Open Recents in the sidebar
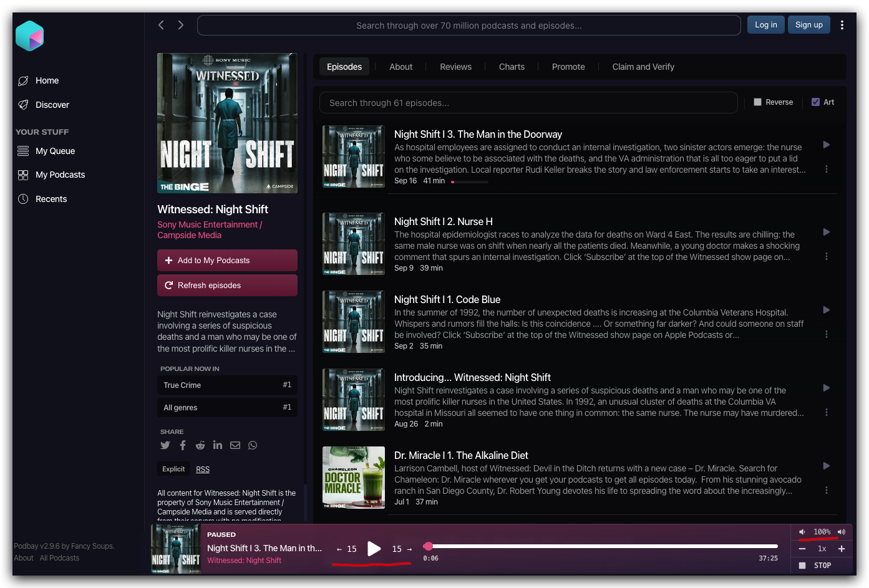The image size is (869, 588). [51, 199]
